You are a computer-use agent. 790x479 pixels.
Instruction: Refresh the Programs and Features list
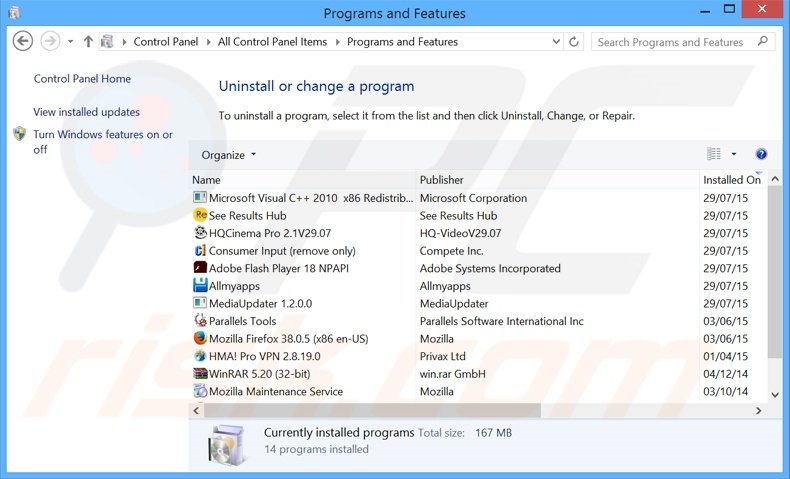[x=574, y=42]
